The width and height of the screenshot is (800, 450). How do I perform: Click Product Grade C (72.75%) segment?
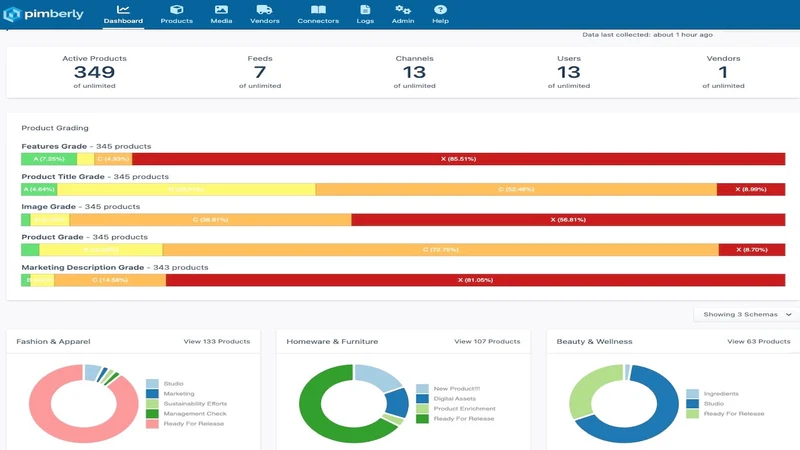441,249
